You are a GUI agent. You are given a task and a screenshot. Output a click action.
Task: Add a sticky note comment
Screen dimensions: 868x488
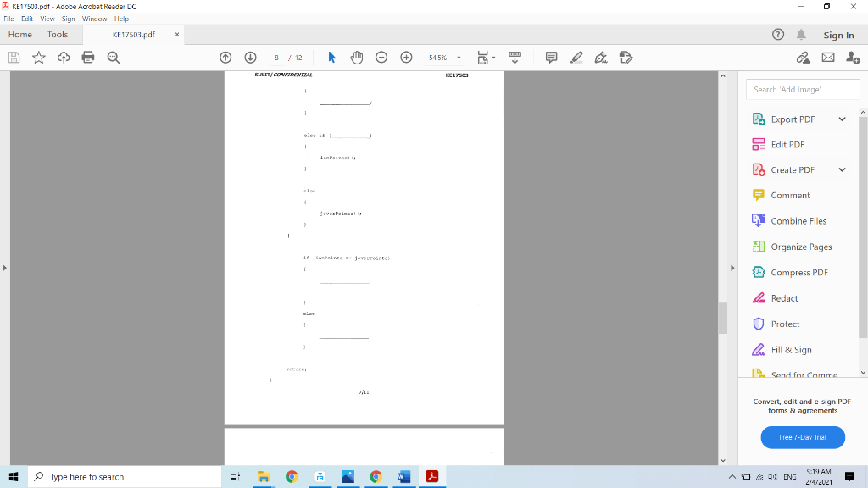(x=551, y=58)
